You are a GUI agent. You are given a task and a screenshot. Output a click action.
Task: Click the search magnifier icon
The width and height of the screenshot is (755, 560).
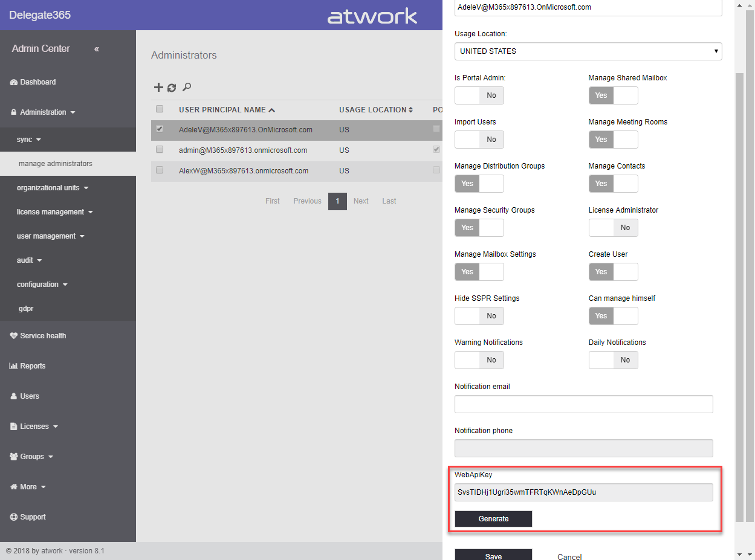tap(187, 88)
